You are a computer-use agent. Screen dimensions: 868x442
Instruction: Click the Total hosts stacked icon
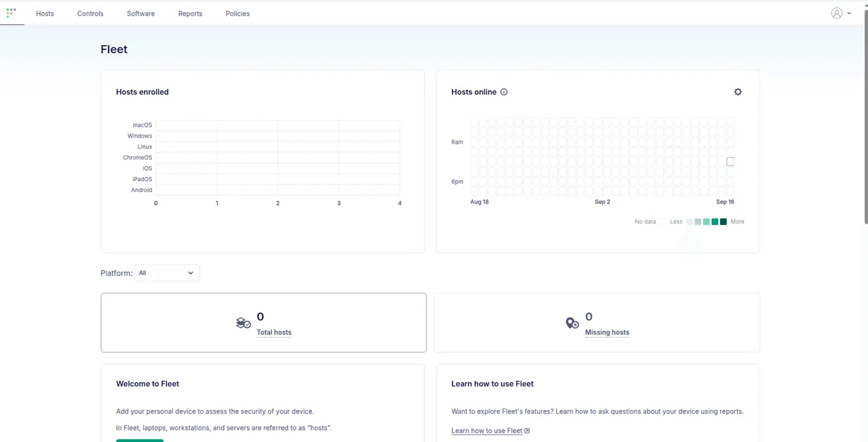pyautogui.click(x=243, y=323)
